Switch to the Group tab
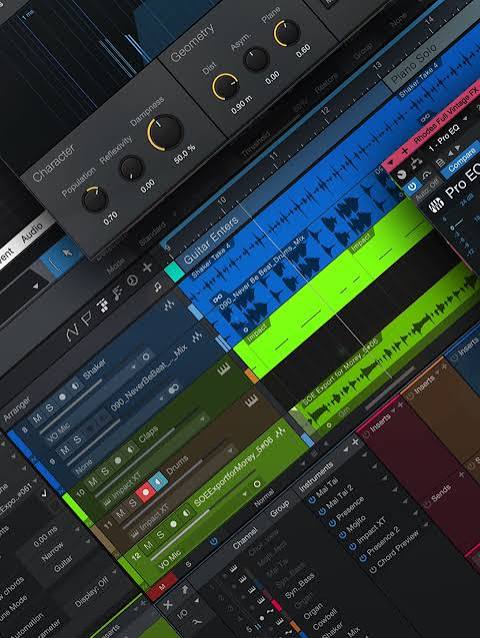The width and height of the screenshot is (480, 638). [x=279, y=508]
